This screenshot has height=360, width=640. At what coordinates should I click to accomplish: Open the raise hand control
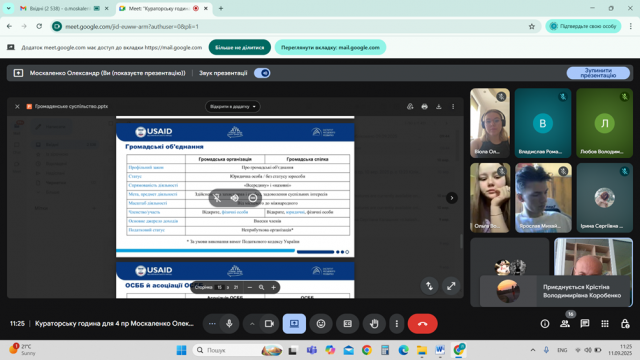tap(374, 324)
